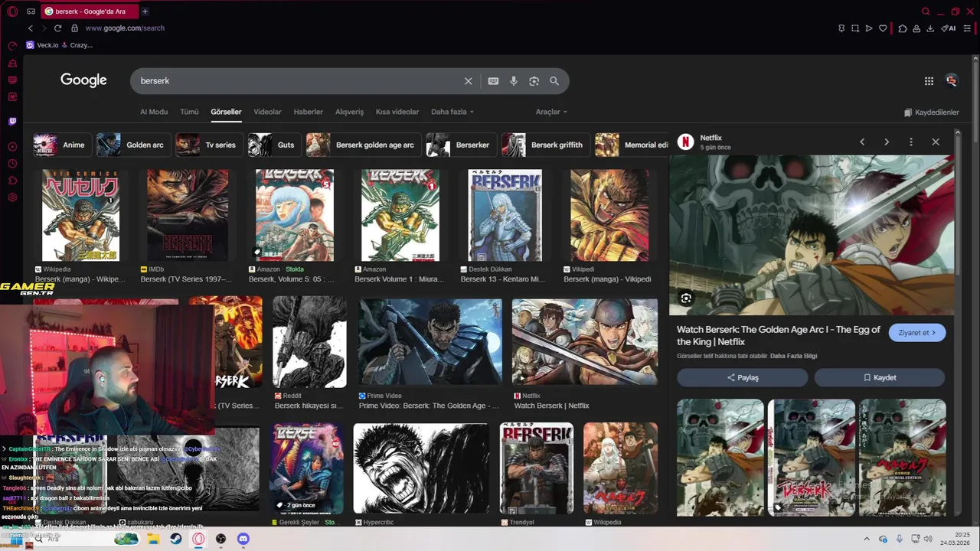Image resolution: width=980 pixels, height=551 pixels.
Task: Open the Prime Video Golden Age image
Action: [430, 341]
